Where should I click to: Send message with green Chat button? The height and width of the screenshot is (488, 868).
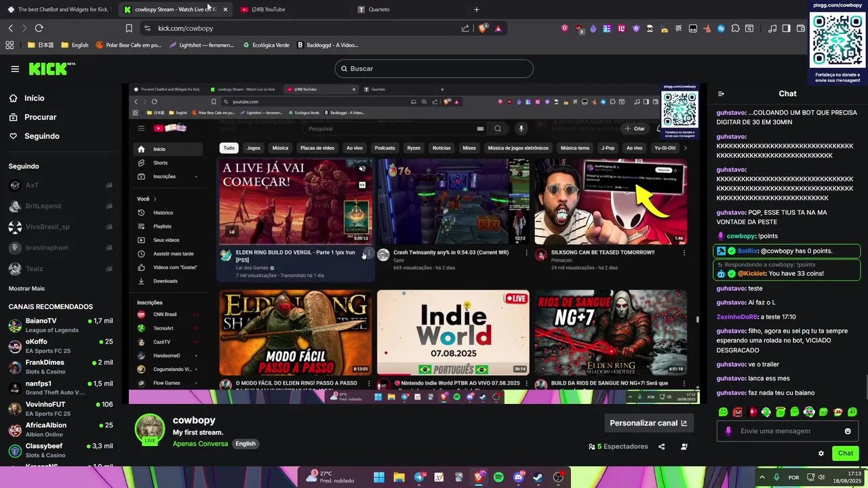[846, 453]
